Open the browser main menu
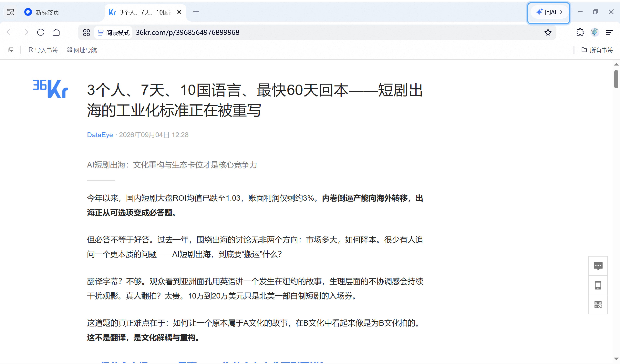Viewport: 620px width, 364px height. tap(609, 32)
